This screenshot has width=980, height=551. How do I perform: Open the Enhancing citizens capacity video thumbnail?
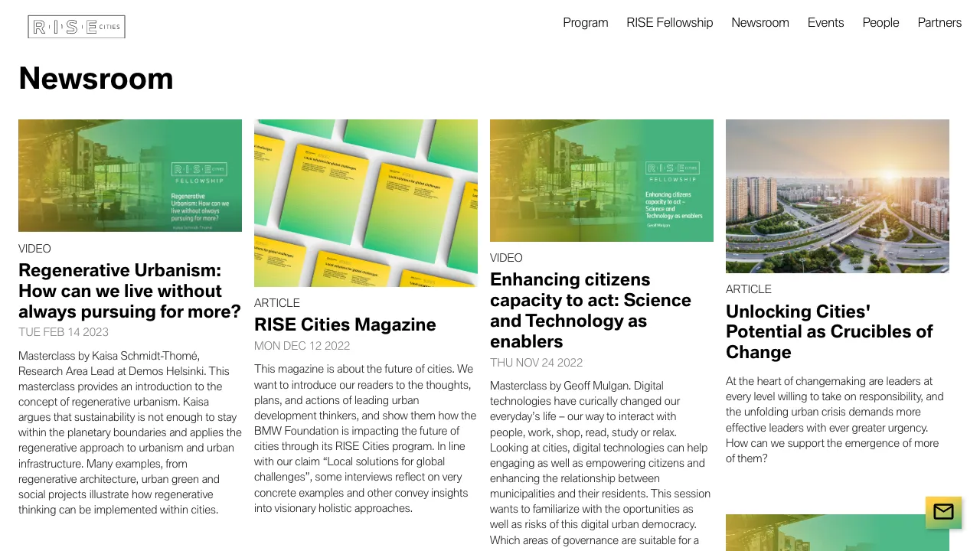point(602,181)
